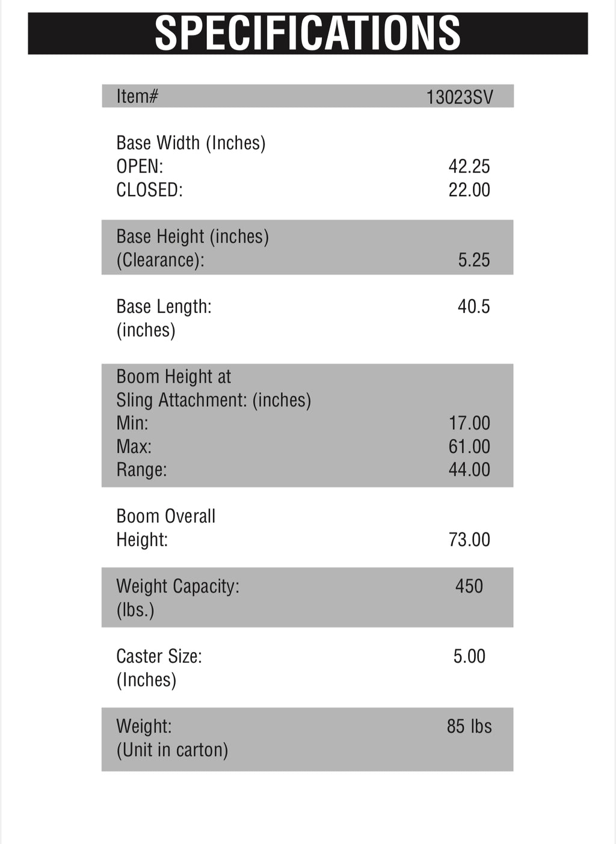
Task: Click the CLOSED width value 22.00
Action: click(469, 190)
